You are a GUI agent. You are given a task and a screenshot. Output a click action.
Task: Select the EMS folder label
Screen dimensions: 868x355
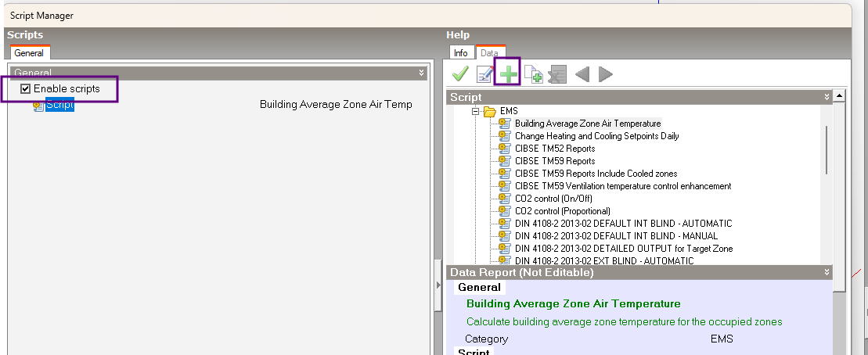click(x=509, y=111)
